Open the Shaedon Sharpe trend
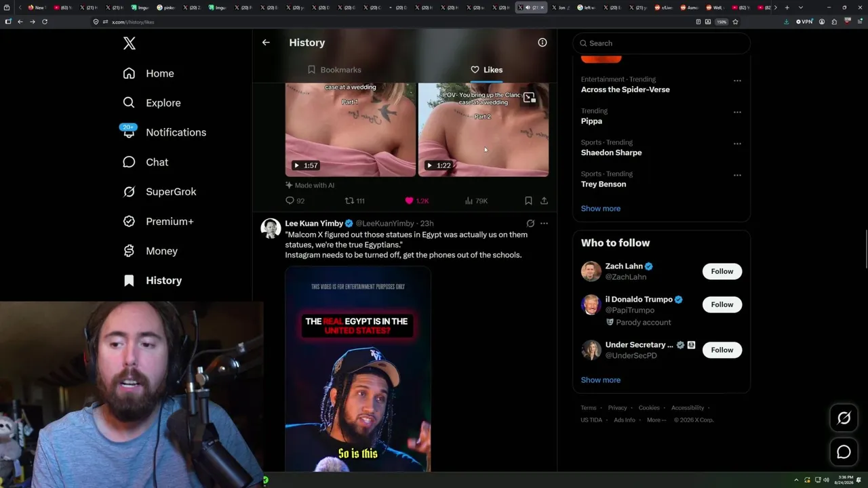Viewport: 868px width, 488px height. click(x=611, y=152)
